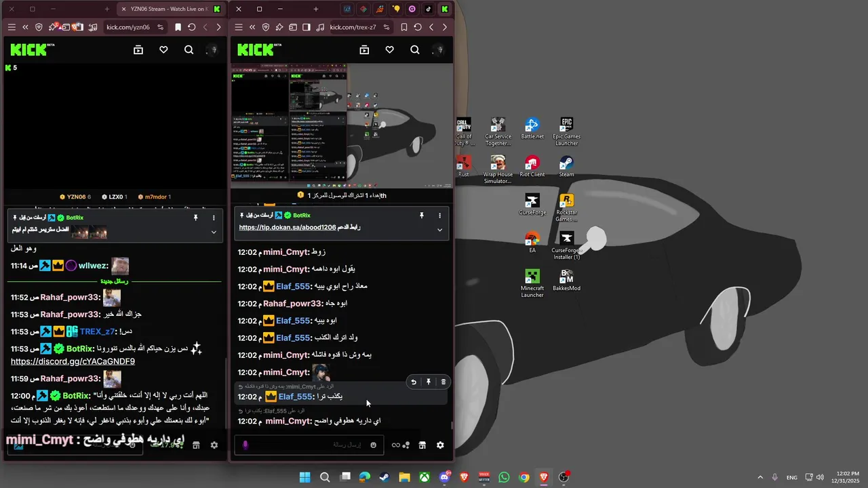This screenshot has width=868, height=488.
Task: Open following heart icon in trex-z7 window
Action: [x=389, y=49]
